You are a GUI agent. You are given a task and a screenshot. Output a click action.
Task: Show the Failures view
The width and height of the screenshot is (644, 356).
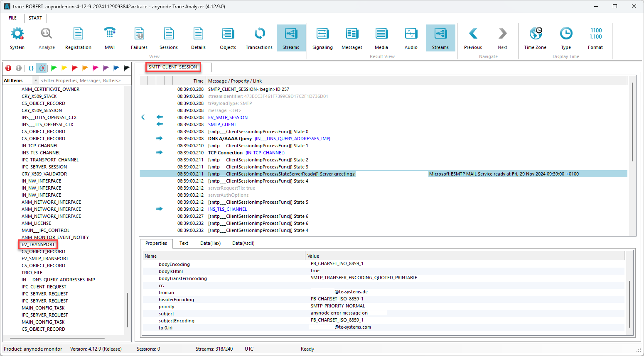point(139,37)
